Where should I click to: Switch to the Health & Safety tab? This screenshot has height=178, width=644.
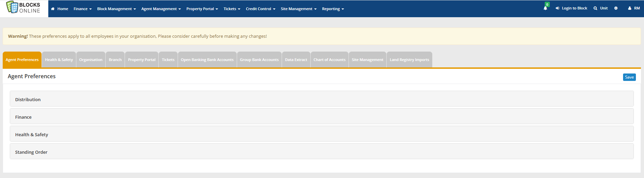[x=59, y=60]
